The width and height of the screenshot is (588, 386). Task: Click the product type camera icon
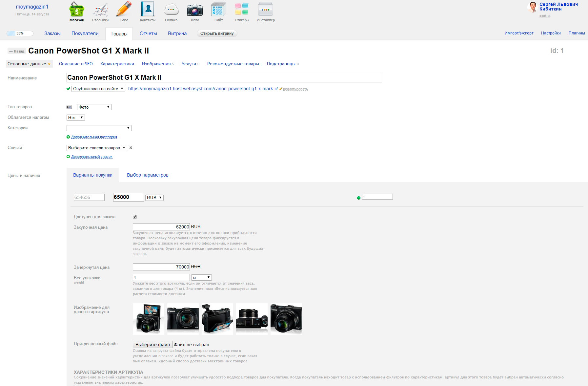[x=69, y=107]
